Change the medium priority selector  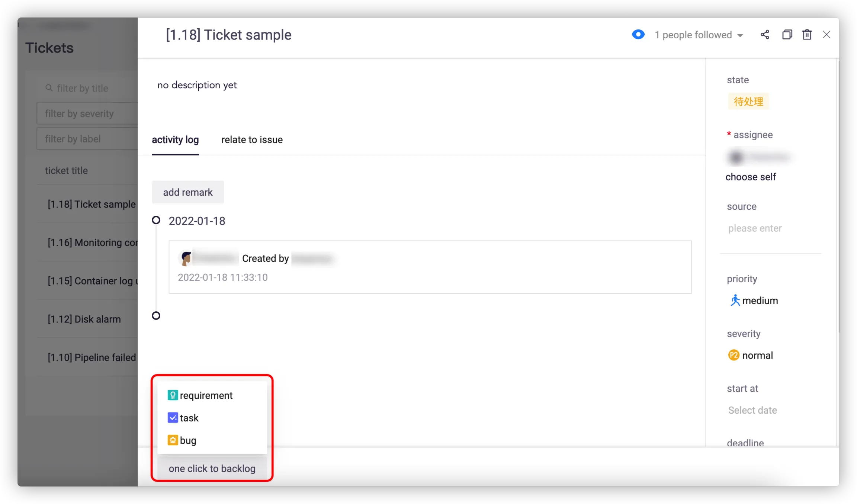click(754, 301)
